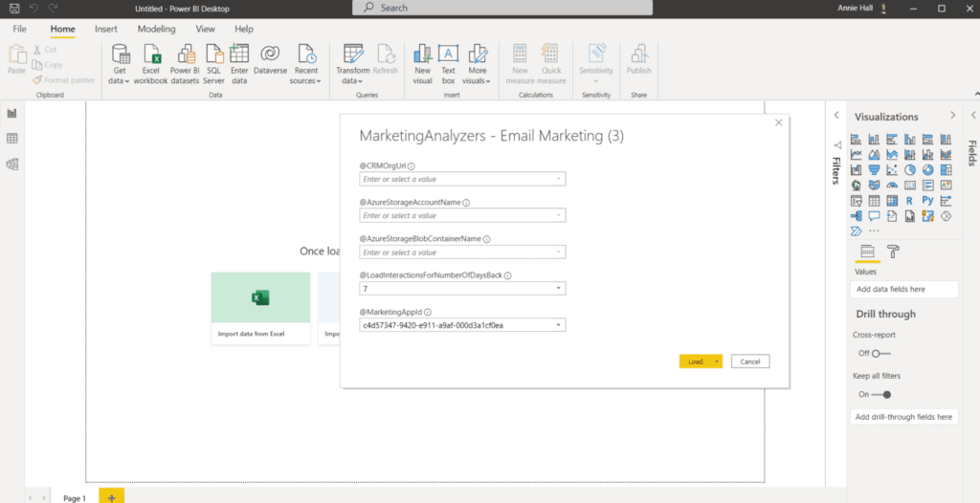The image size is (980, 503).
Task: Add a slicer visual
Action: tap(857, 201)
